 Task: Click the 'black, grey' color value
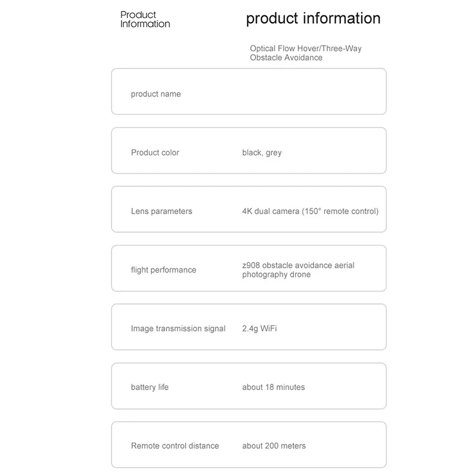tap(262, 153)
